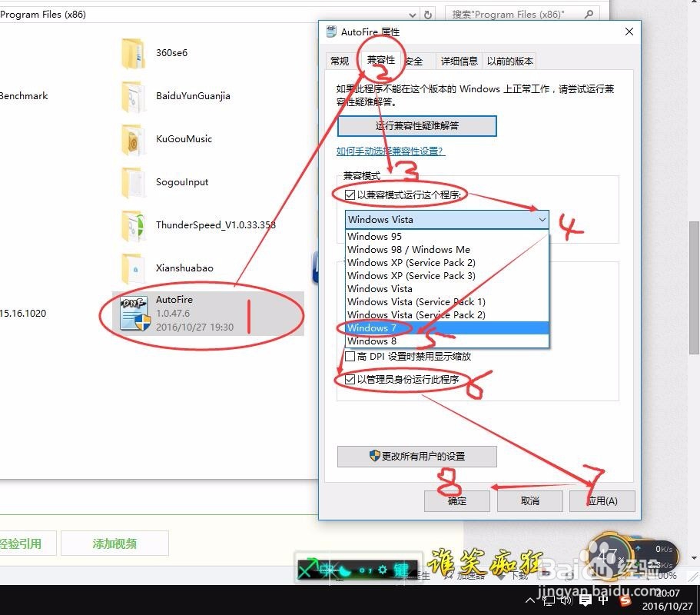
Task: Choose Windows 98 / Windows Me option
Action: [447, 250]
